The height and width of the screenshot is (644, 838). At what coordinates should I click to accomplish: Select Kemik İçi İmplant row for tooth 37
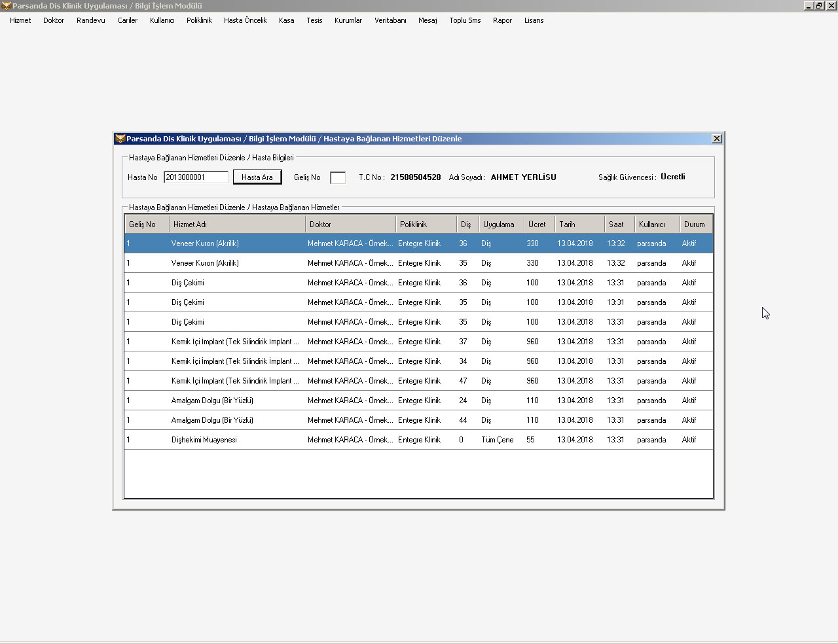[x=418, y=342]
